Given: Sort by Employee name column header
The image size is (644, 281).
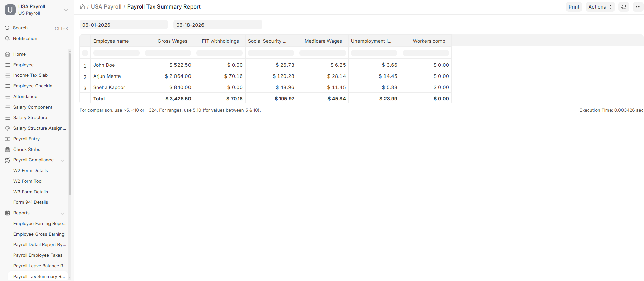Looking at the screenshot, I should (x=116, y=41).
